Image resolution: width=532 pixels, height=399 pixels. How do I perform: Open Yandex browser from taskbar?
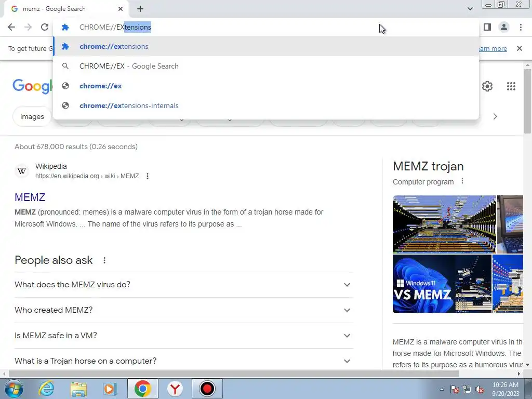pyautogui.click(x=175, y=389)
